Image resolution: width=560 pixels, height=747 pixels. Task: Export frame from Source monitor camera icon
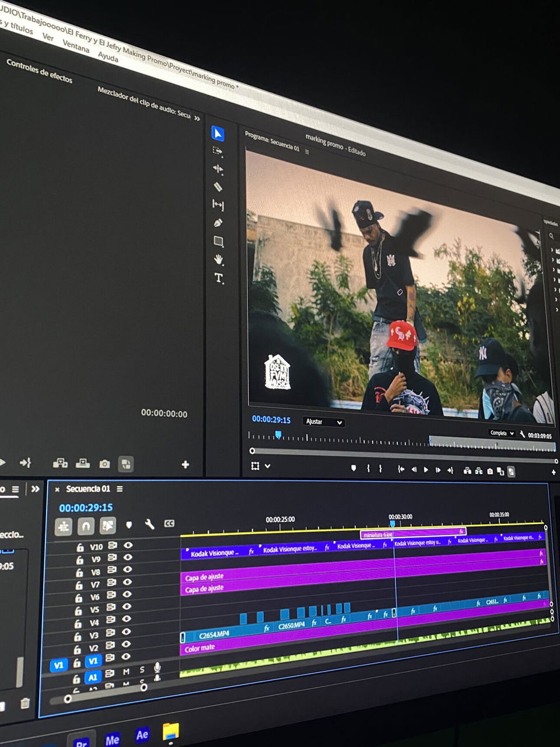click(104, 464)
